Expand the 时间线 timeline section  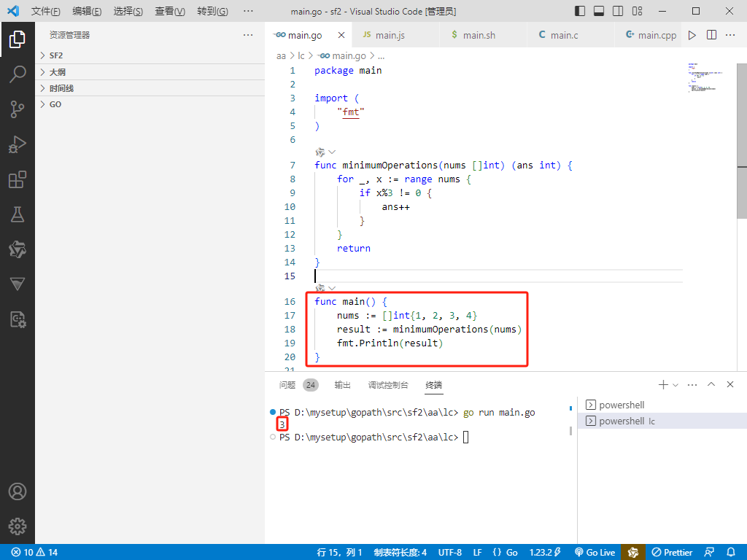(150, 88)
